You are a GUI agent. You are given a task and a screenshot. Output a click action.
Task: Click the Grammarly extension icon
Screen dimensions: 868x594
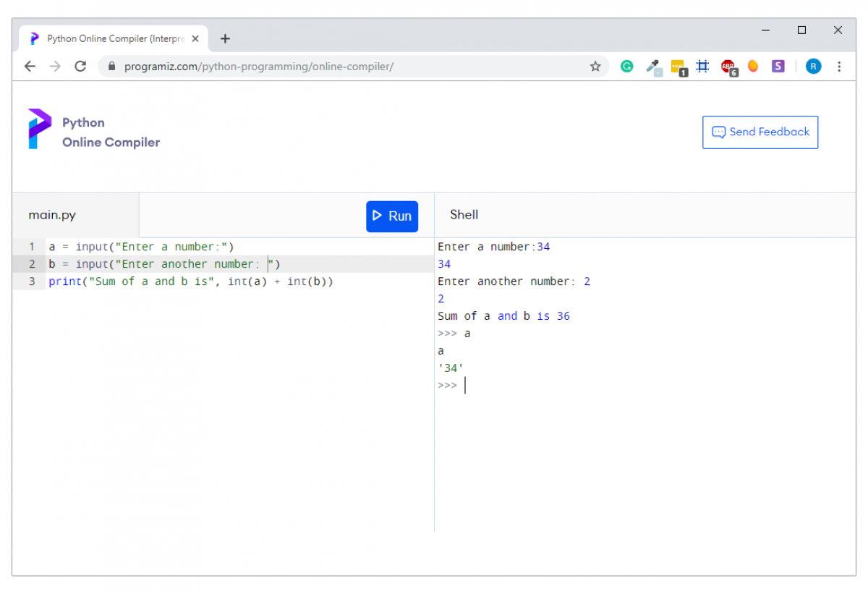[x=626, y=66]
